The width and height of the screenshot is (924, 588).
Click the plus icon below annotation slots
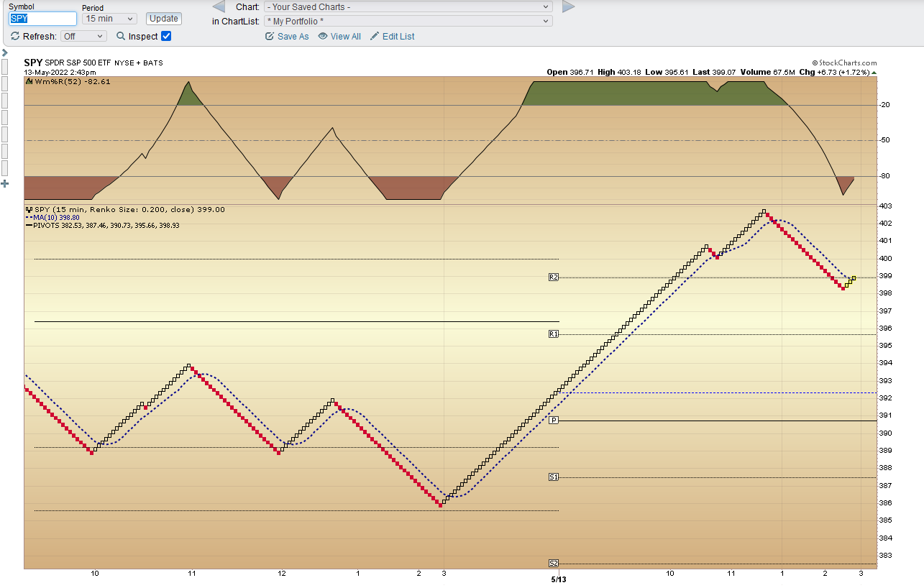(x=4, y=184)
